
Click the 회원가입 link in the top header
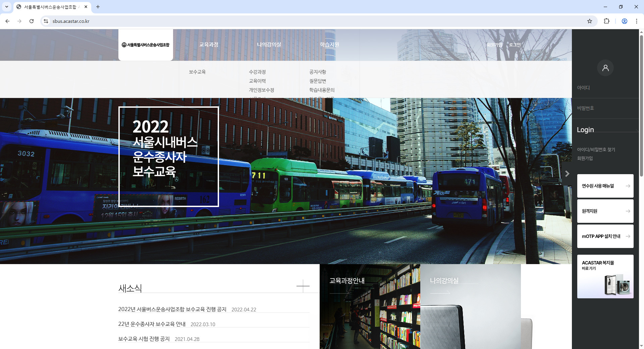point(494,45)
